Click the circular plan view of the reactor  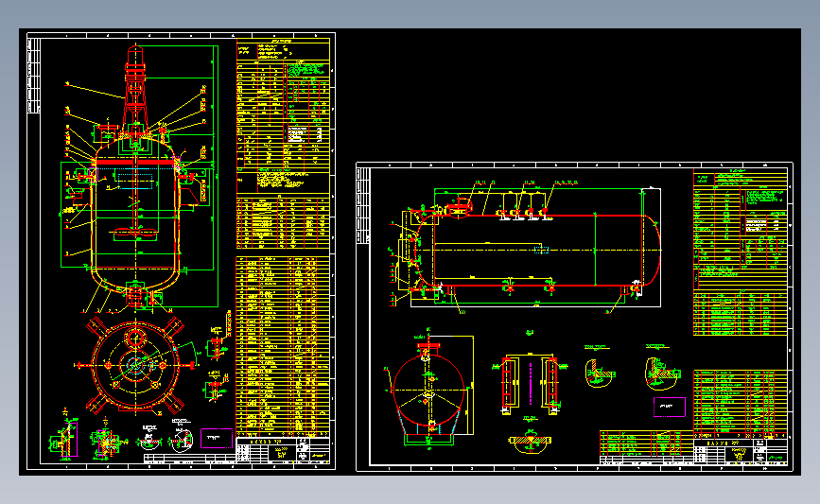(136, 365)
